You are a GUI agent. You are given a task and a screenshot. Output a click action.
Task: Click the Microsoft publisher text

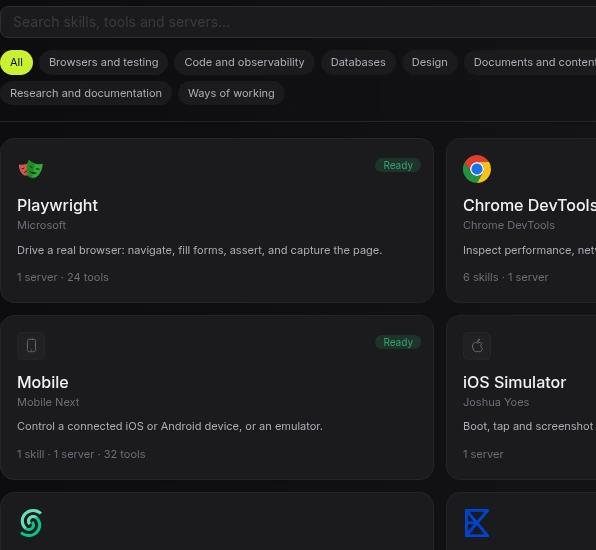pos(41,225)
